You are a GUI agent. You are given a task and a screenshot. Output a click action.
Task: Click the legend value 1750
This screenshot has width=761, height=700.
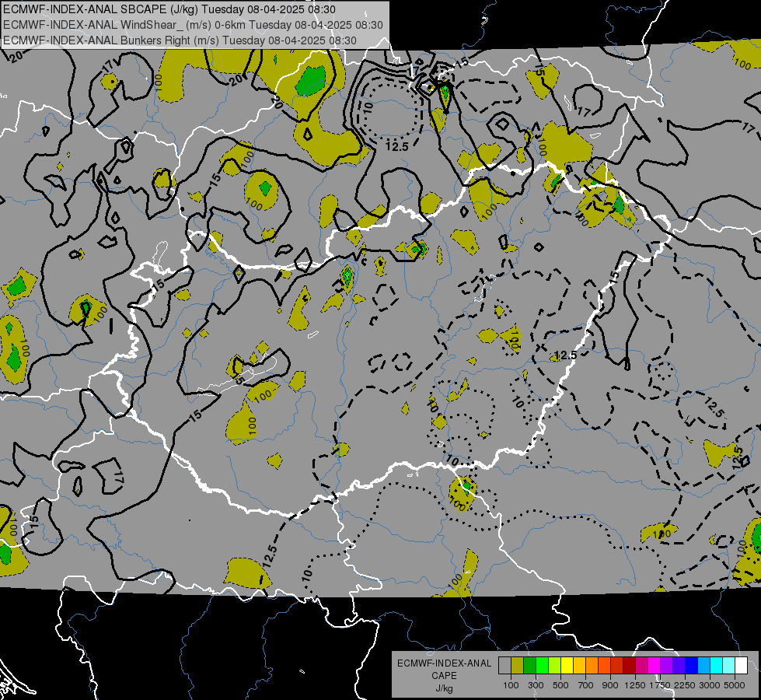coord(660,685)
